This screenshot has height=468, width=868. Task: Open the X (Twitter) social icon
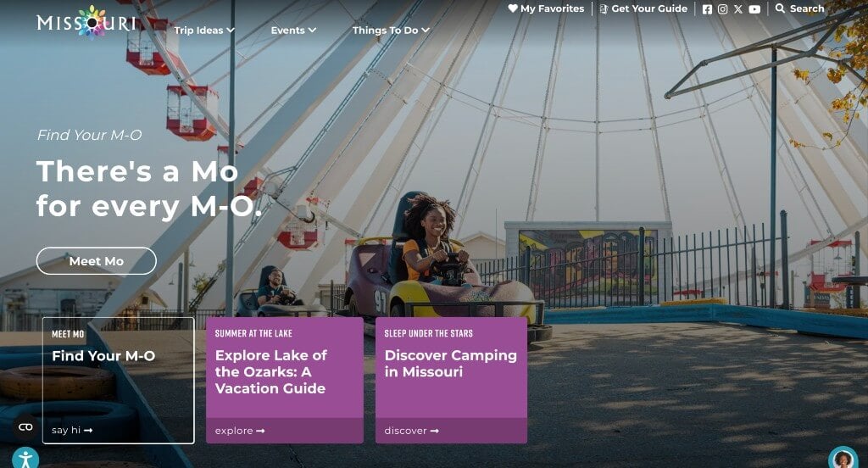click(738, 8)
